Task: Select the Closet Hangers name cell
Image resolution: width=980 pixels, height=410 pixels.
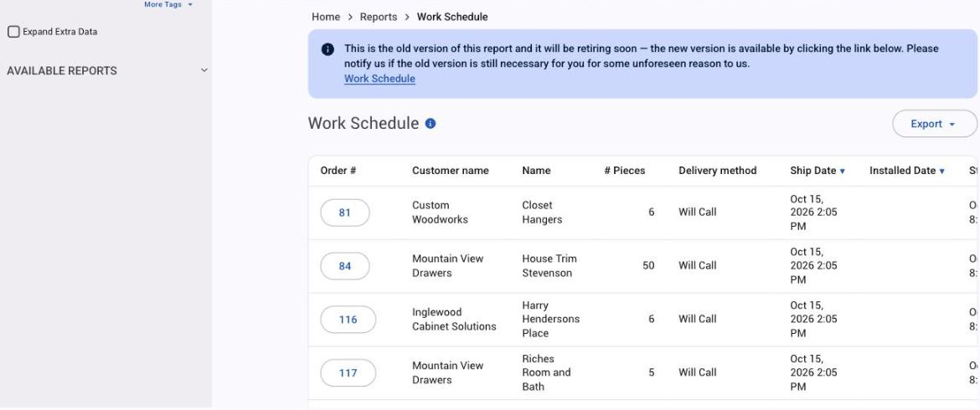Action: 542,213
